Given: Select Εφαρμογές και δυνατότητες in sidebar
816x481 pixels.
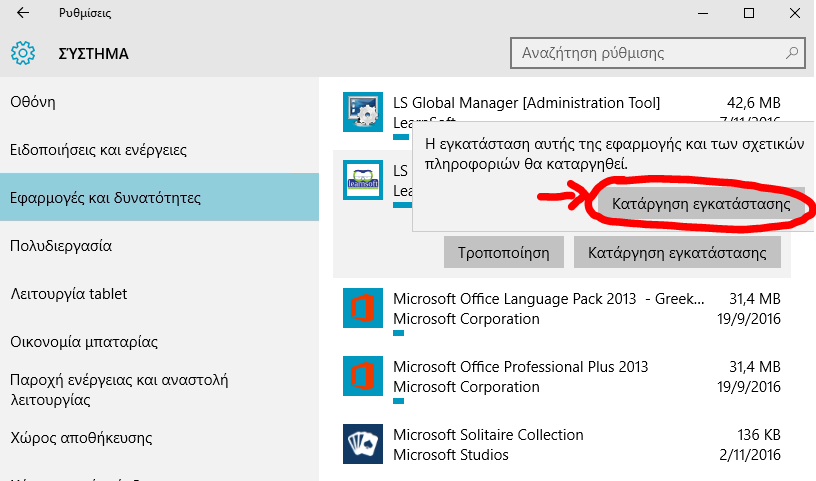Looking at the screenshot, I should click(x=105, y=198).
